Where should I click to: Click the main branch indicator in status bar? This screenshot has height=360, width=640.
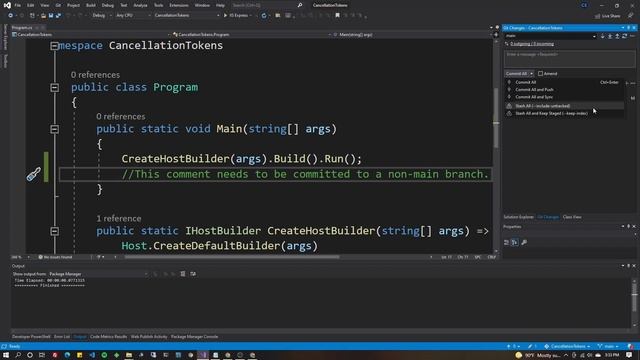point(608,347)
